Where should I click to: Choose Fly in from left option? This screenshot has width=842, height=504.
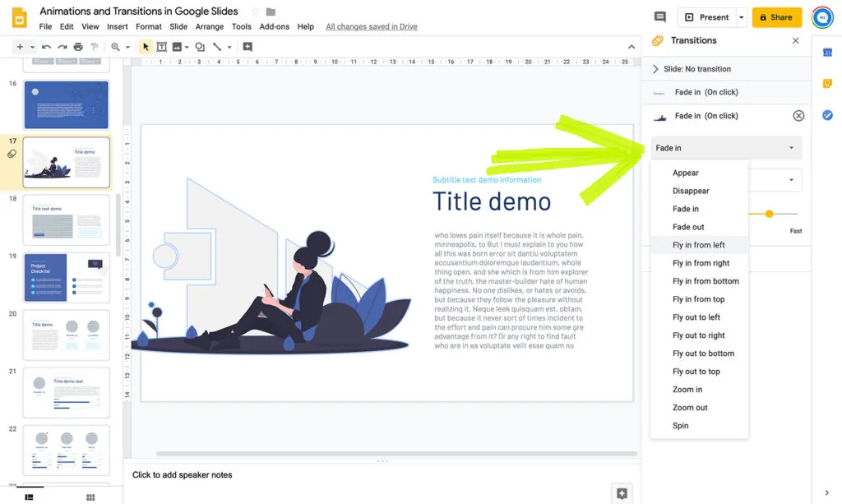coord(699,245)
